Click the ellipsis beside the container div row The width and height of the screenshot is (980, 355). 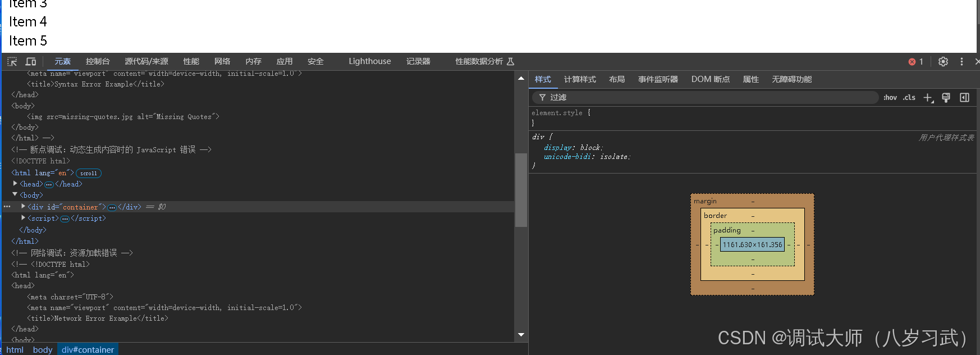(x=7, y=207)
